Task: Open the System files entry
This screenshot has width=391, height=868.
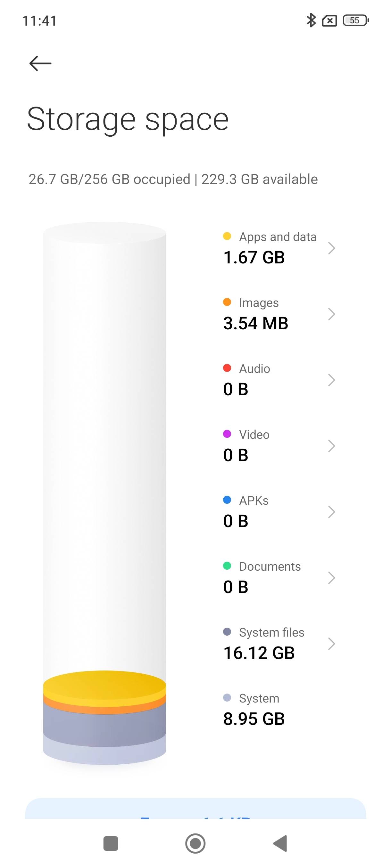Action: pos(279,644)
